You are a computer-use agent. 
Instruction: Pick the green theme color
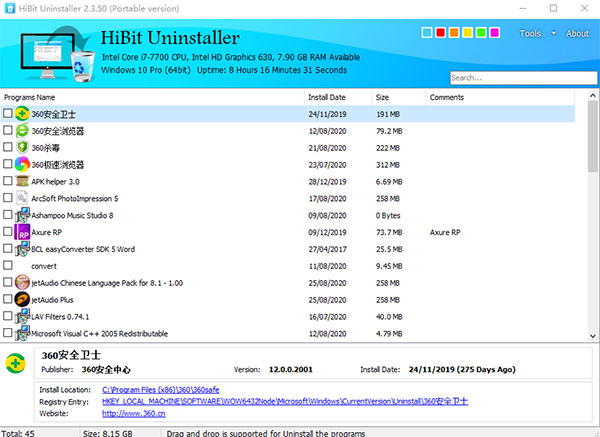click(x=481, y=33)
